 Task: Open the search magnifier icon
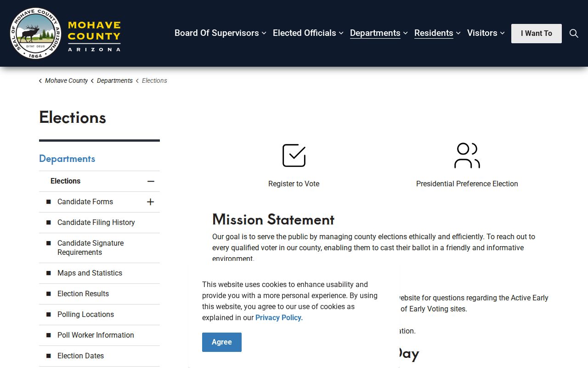pos(574,33)
